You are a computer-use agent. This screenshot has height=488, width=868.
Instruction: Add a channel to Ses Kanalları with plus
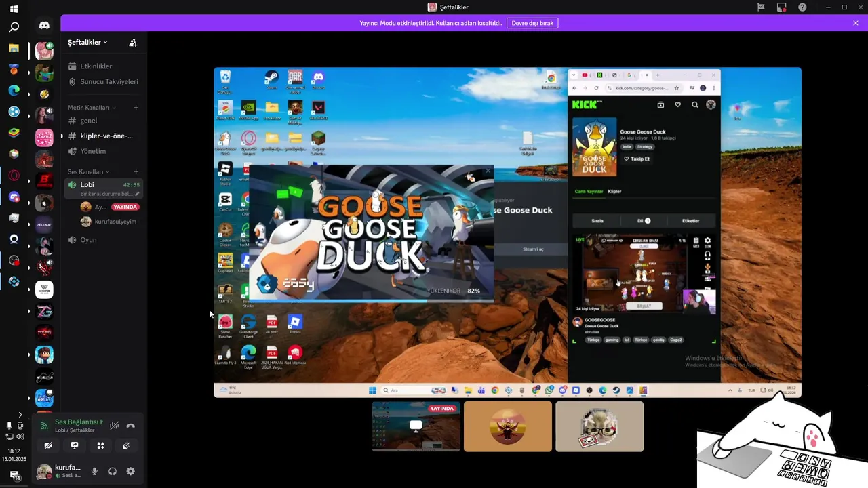[x=136, y=171]
